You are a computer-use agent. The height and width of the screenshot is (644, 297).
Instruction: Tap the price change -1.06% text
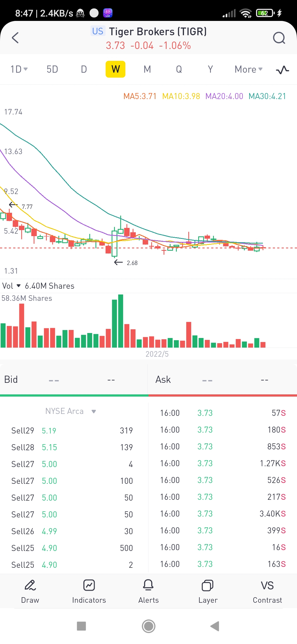(175, 45)
